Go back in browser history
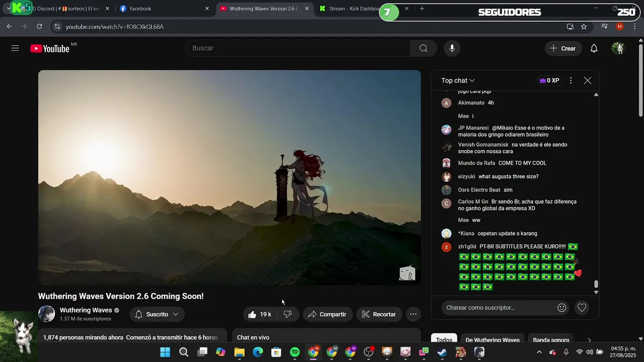644x362 pixels. 9,26
